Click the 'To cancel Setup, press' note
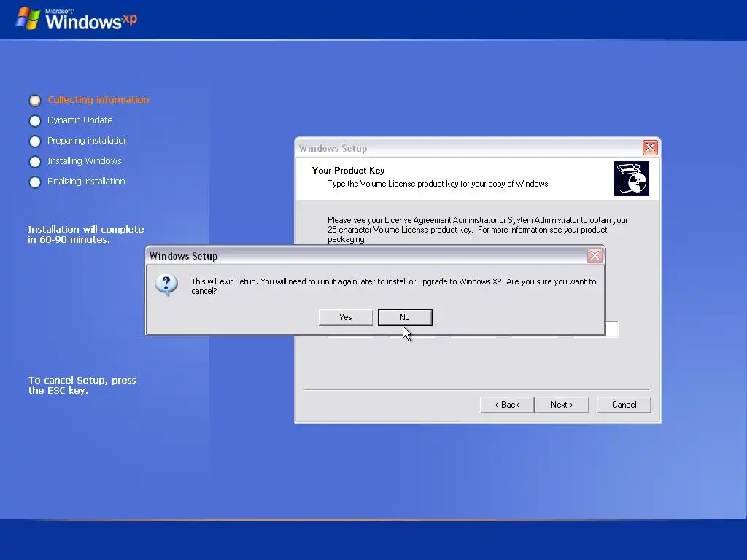747x560 pixels. (82, 385)
